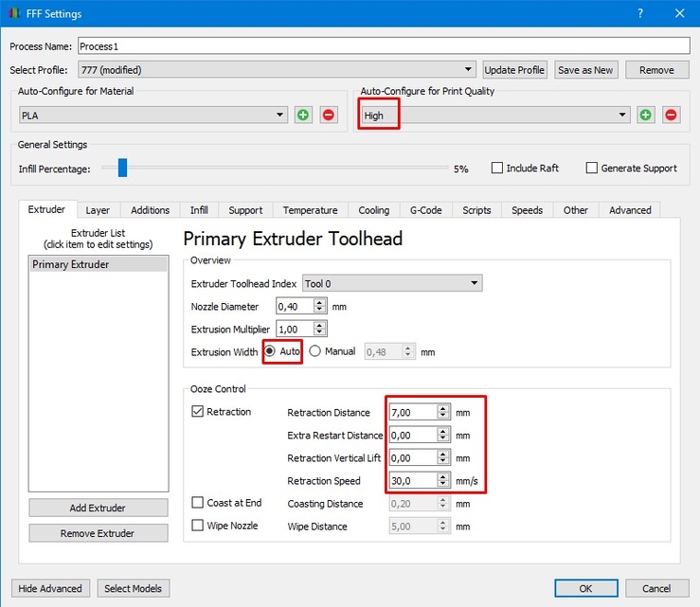
Task: Switch to the Cooling tab
Action: pos(373,210)
